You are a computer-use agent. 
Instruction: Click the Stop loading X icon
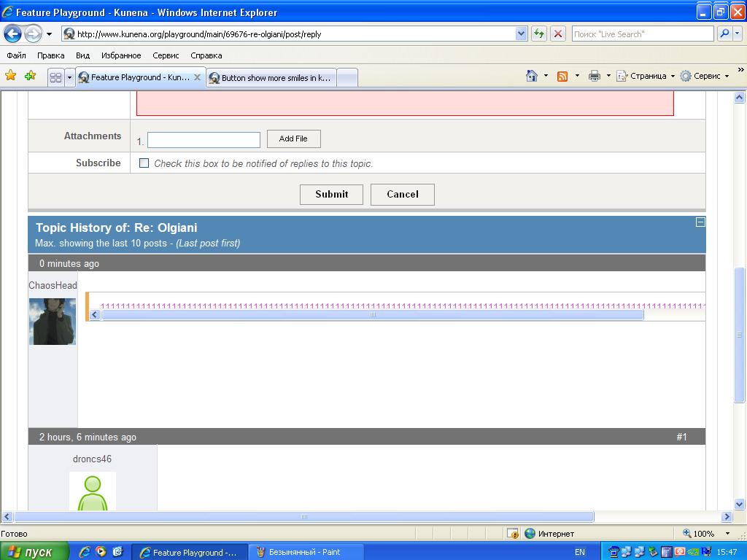coord(558,34)
